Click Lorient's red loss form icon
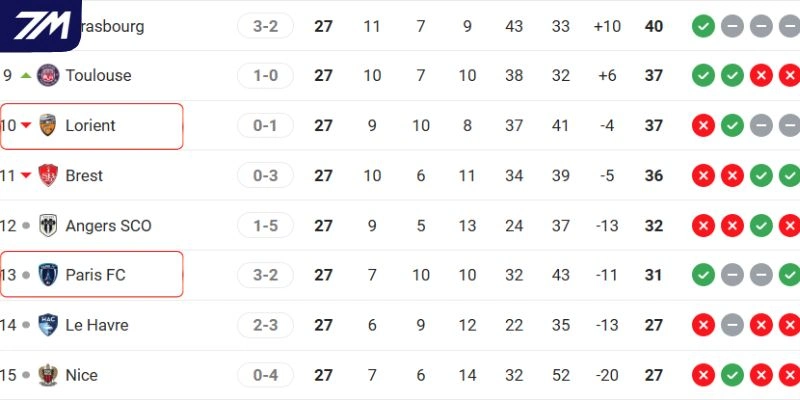 tap(703, 125)
